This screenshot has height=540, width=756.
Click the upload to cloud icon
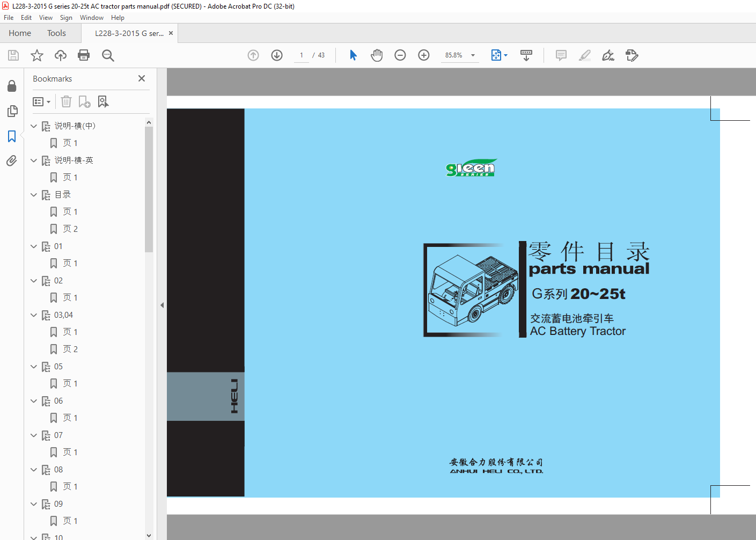click(61, 55)
